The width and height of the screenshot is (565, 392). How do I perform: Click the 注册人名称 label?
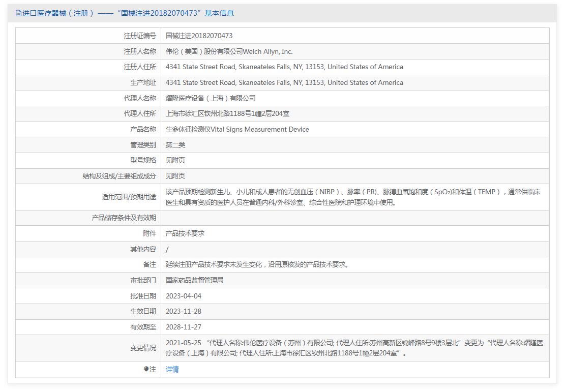(x=140, y=51)
